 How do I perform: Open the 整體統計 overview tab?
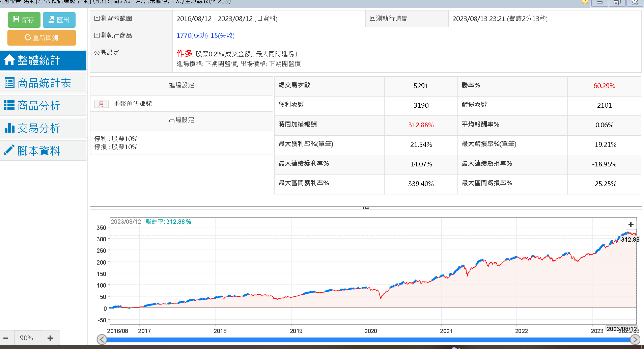pyautogui.click(x=43, y=60)
